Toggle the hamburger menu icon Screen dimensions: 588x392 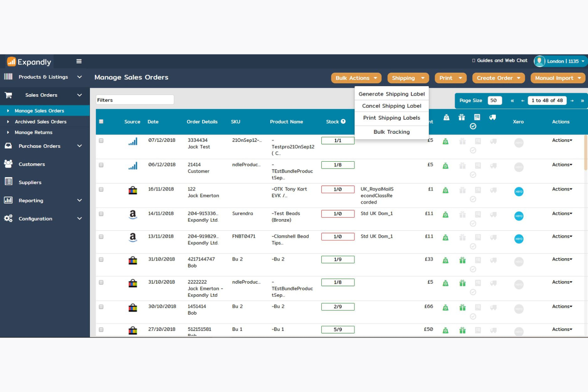79,61
